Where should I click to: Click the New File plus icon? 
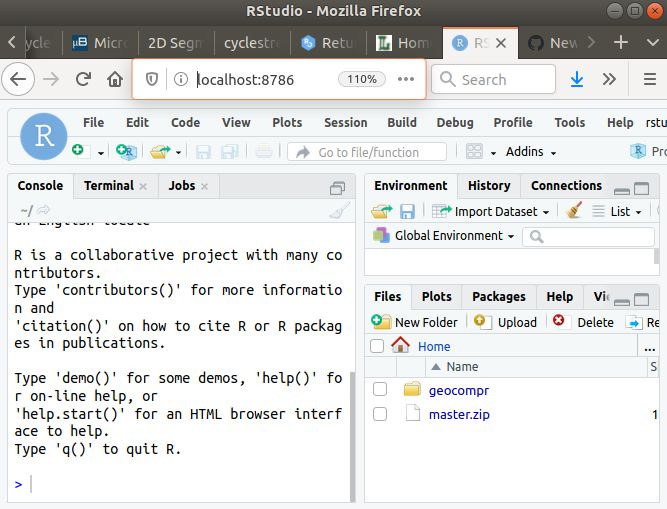pyautogui.click(x=80, y=151)
